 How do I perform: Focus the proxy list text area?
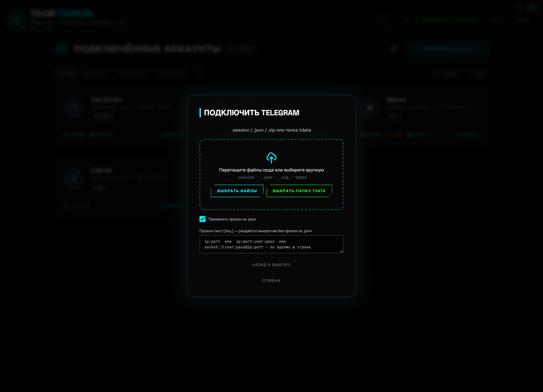coord(271,244)
